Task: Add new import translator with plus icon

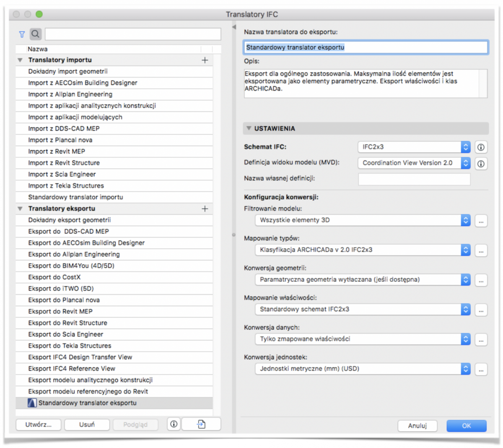Action: coord(205,60)
